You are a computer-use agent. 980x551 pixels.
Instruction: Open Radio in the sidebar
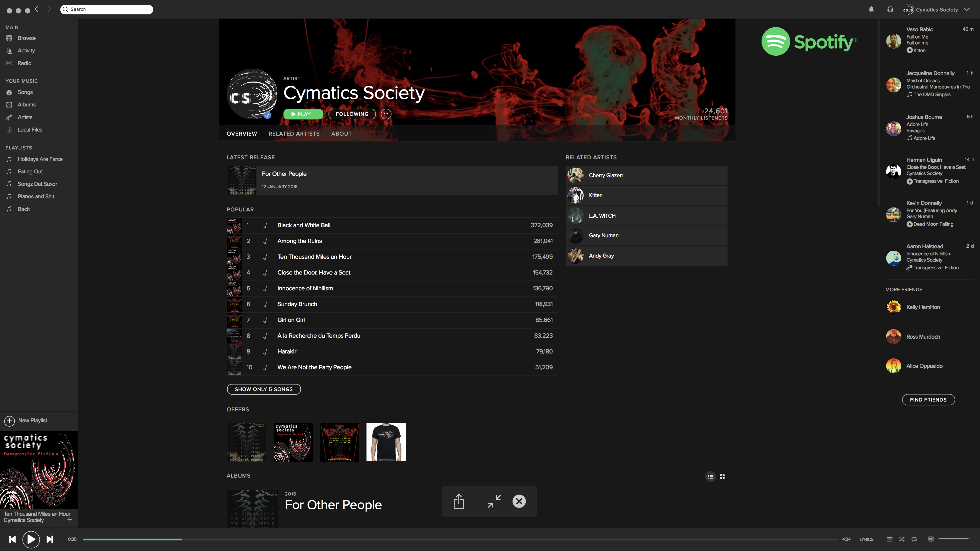point(24,63)
